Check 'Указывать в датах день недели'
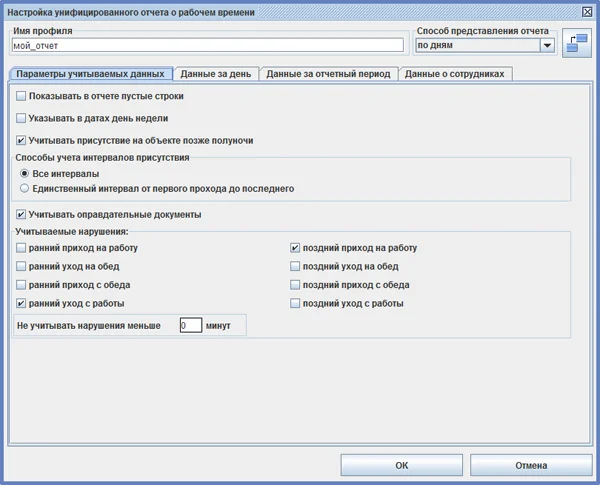 point(22,118)
